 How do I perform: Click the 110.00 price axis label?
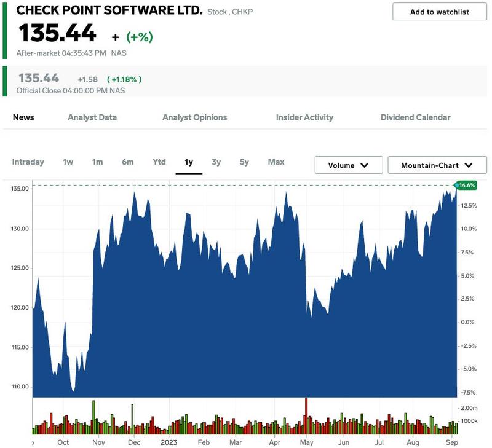pyautogui.click(x=20, y=387)
